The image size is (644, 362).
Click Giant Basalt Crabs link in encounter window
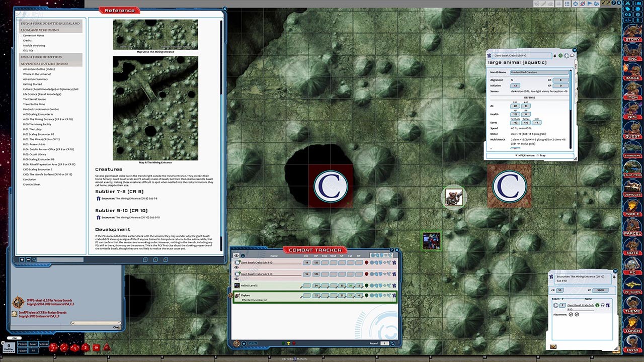click(580, 307)
